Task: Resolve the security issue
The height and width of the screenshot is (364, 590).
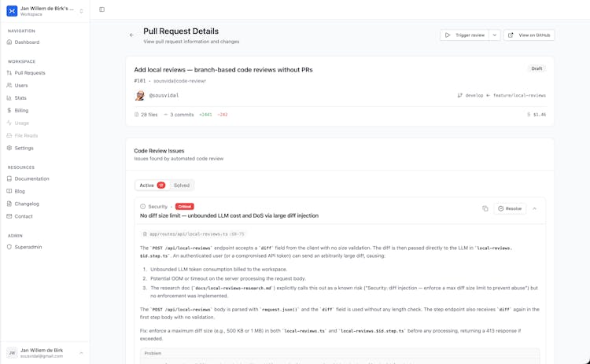Action: coord(510,208)
